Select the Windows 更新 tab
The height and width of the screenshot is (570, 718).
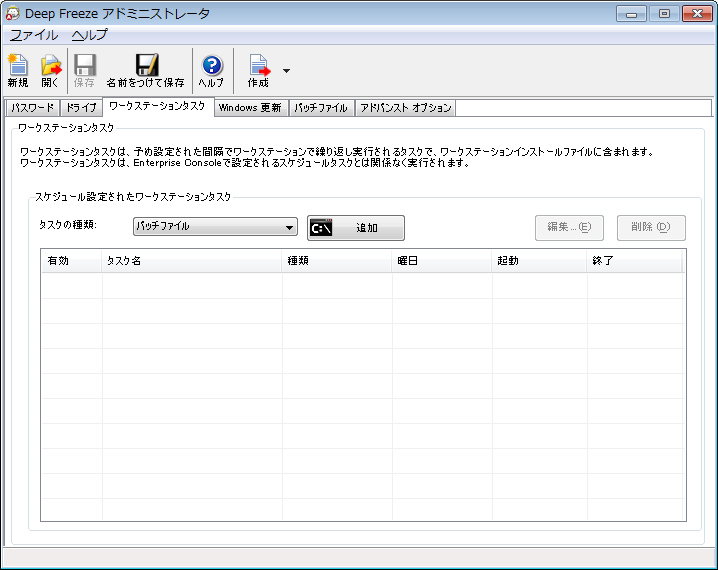(250, 108)
